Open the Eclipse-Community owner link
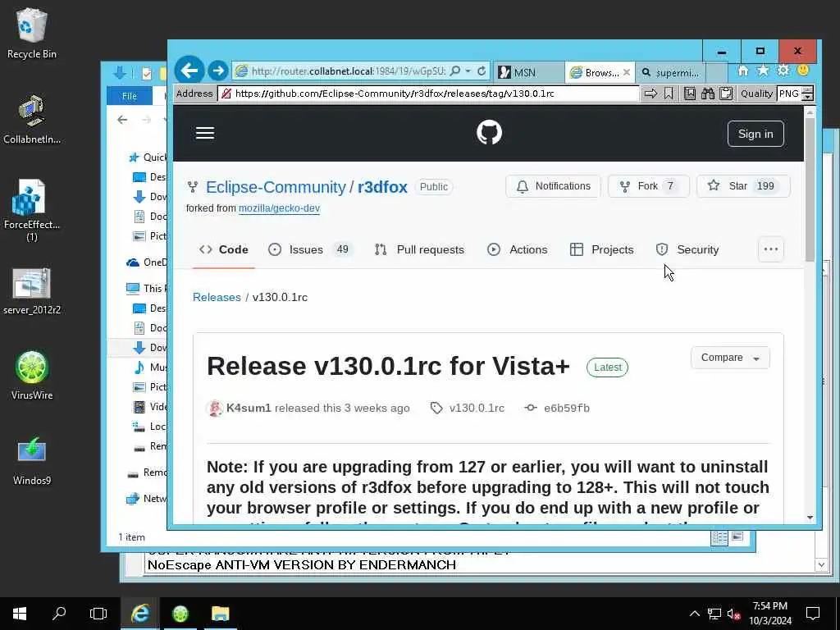 276,187
